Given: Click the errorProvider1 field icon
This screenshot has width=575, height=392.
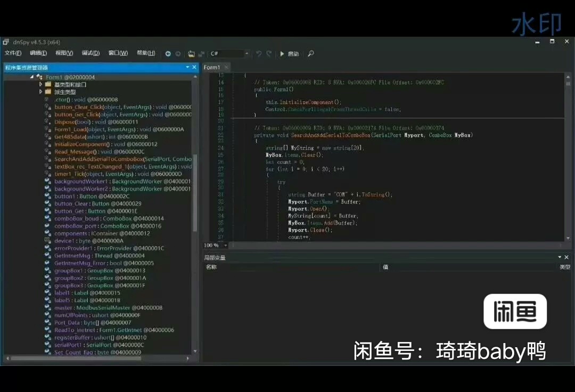Looking at the screenshot, I should [48, 248].
